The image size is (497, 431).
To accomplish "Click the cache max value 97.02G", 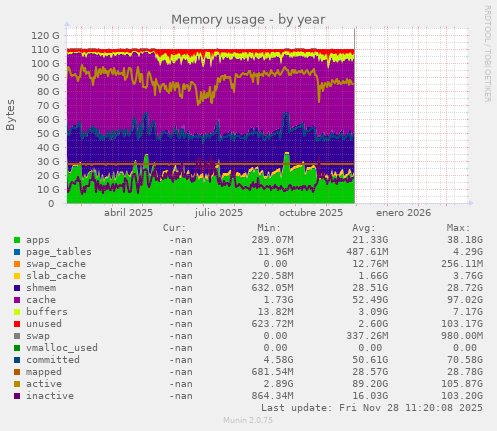I will pyautogui.click(x=465, y=300).
